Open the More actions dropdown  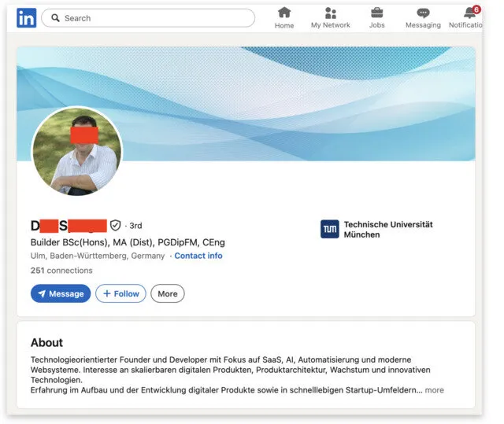[168, 293]
